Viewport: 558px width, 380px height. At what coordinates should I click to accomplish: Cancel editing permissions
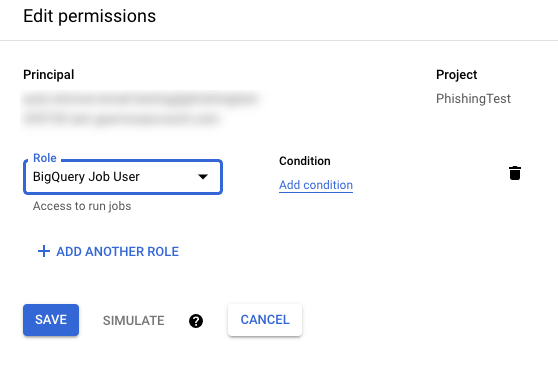(x=265, y=320)
